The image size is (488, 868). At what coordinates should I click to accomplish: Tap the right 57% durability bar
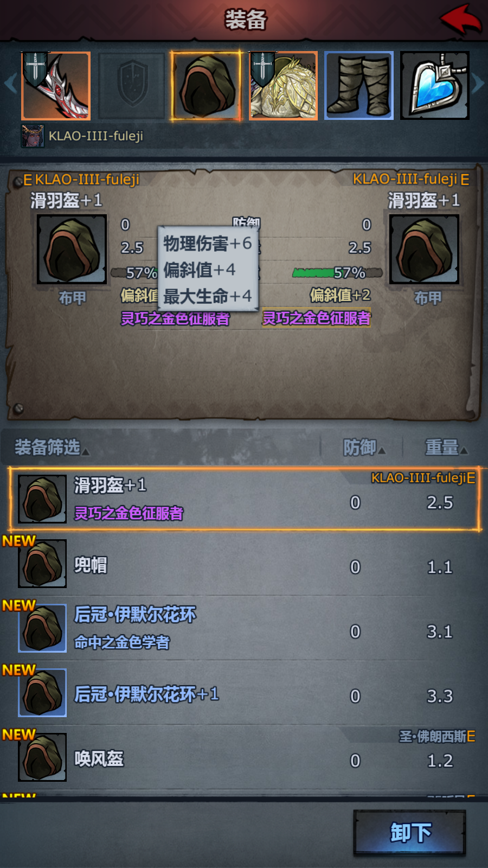click(x=337, y=272)
